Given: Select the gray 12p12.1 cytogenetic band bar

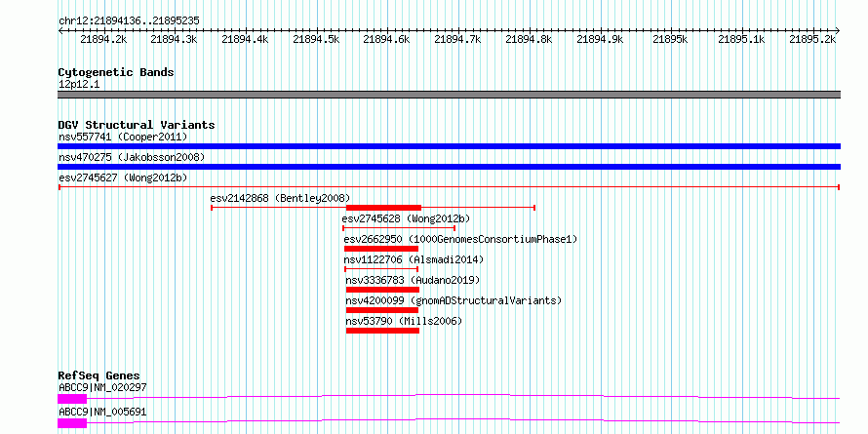Looking at the screenshot, I should pos(449,95).
